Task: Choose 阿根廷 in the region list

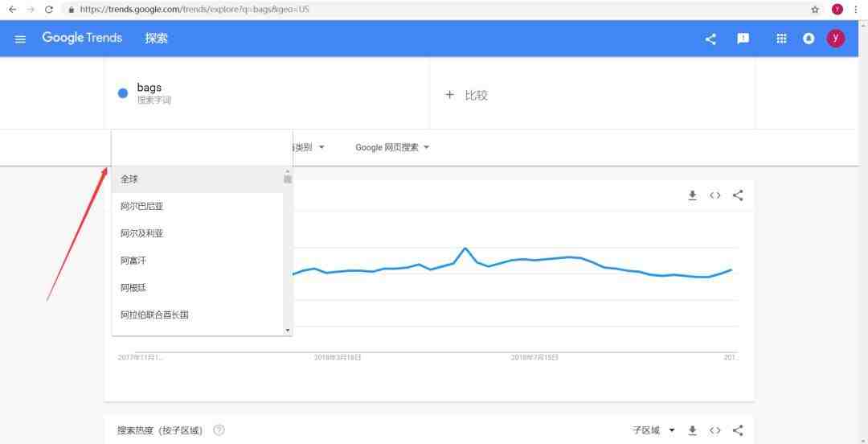Action: tap(198, 288)
